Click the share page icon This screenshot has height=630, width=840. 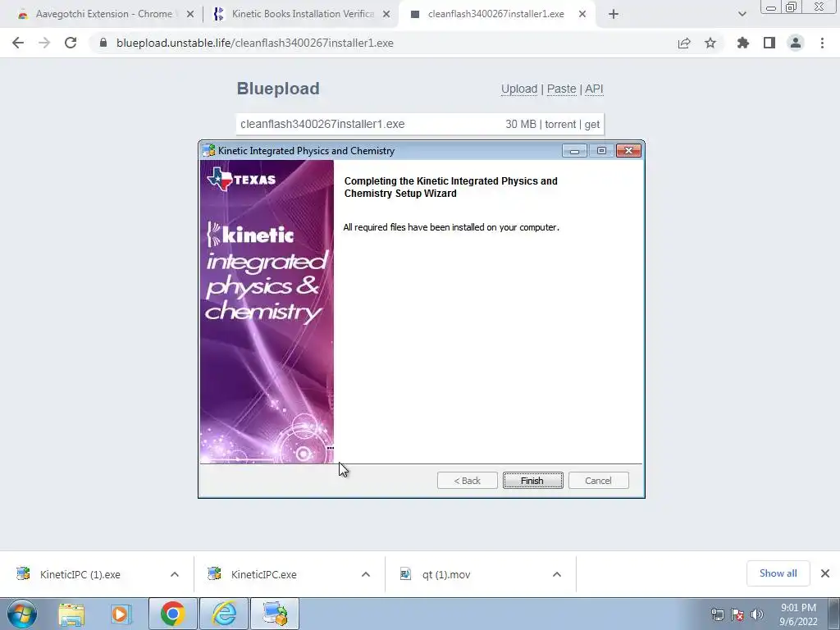[x=684, y=43]
